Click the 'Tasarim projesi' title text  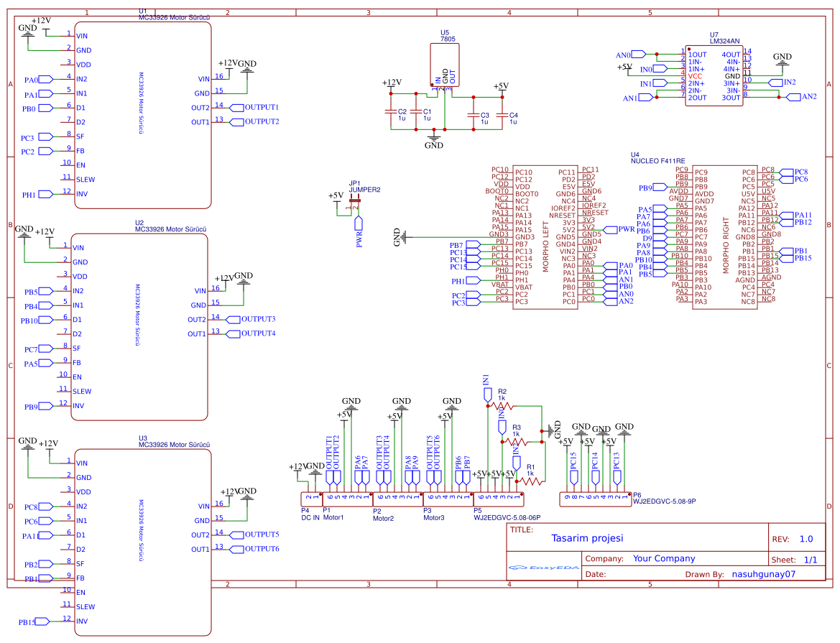(587, 538)
